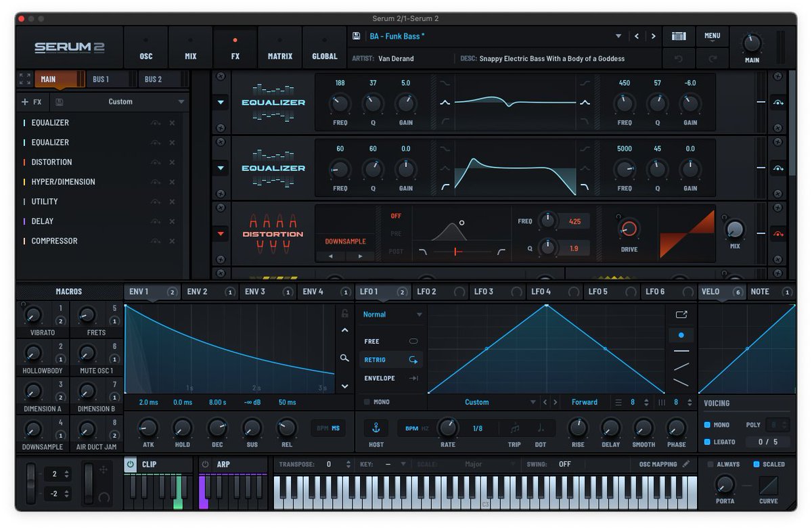The height and width of the screenshot is (529, 812).
Task: Click the TRANSPOSE value stepper
Action: tap(348, 464)
